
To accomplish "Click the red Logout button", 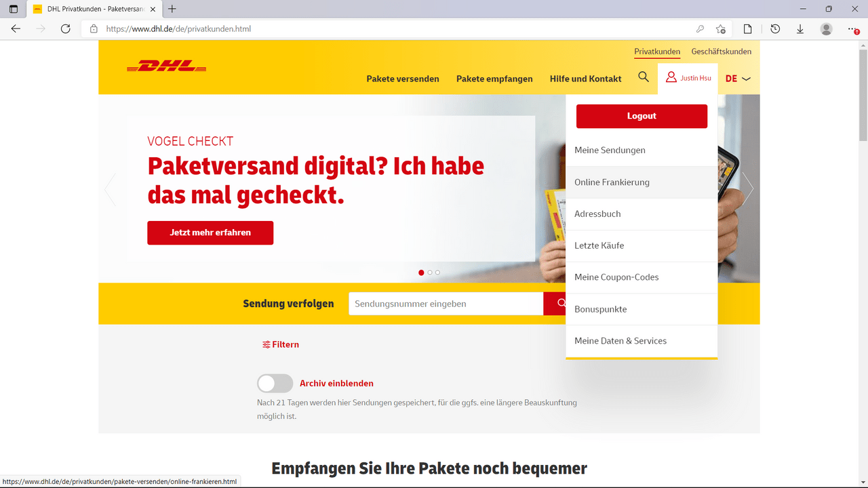I will (x=642, y=116).
